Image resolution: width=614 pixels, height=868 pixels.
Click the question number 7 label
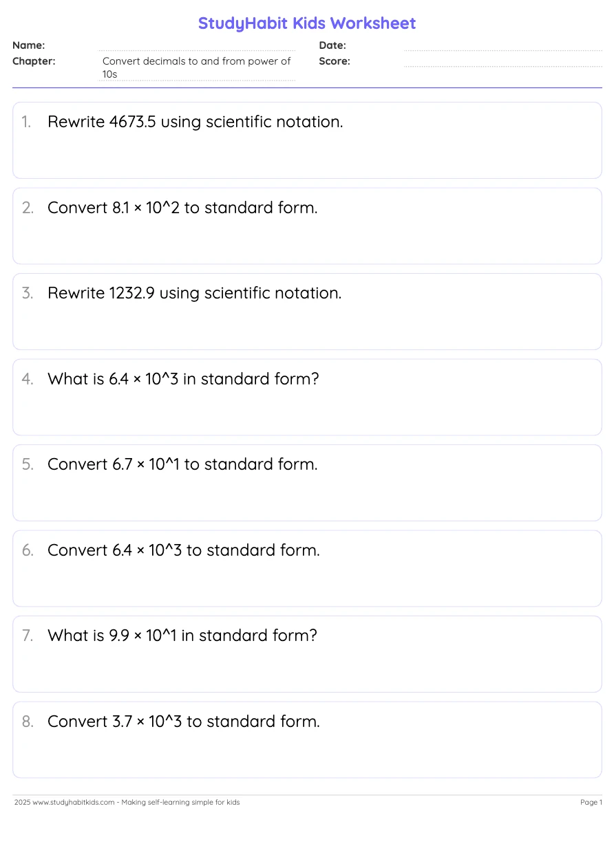pyautogui.click(x=28, y=636)
